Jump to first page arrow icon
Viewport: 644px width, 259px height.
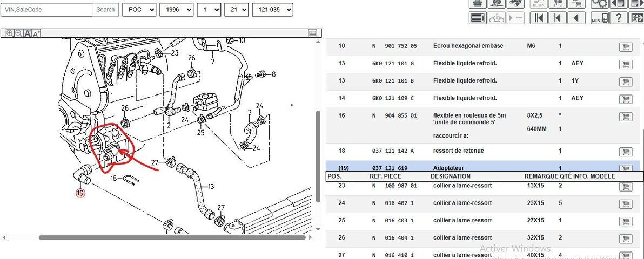[538, 18]
